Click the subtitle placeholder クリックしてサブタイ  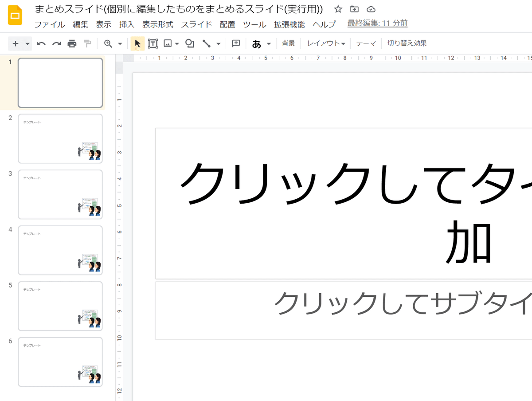pyautogui.click(x=344, y=311)
